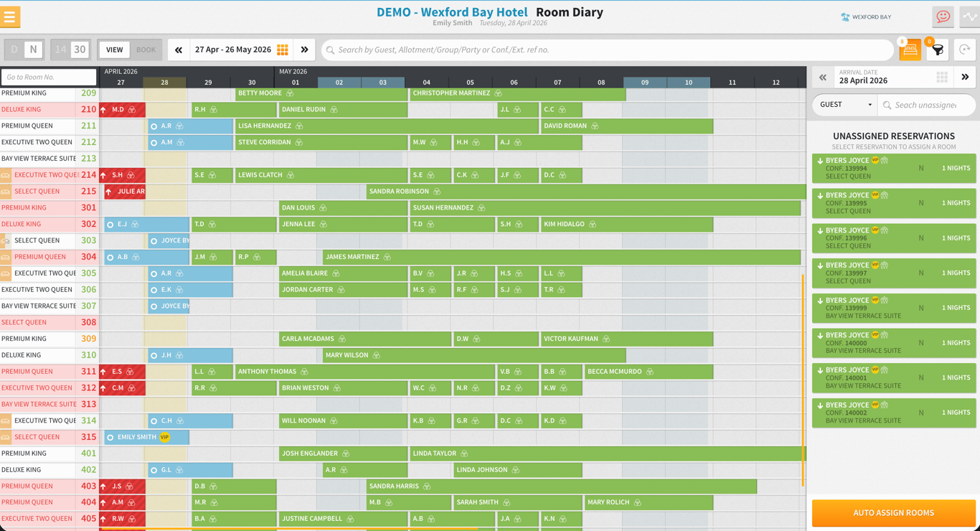Image resolution: width=980 pixels, height=531 pixels.
Task: Open Mary Wilson booking in room 310
Action: coord(474,355)
